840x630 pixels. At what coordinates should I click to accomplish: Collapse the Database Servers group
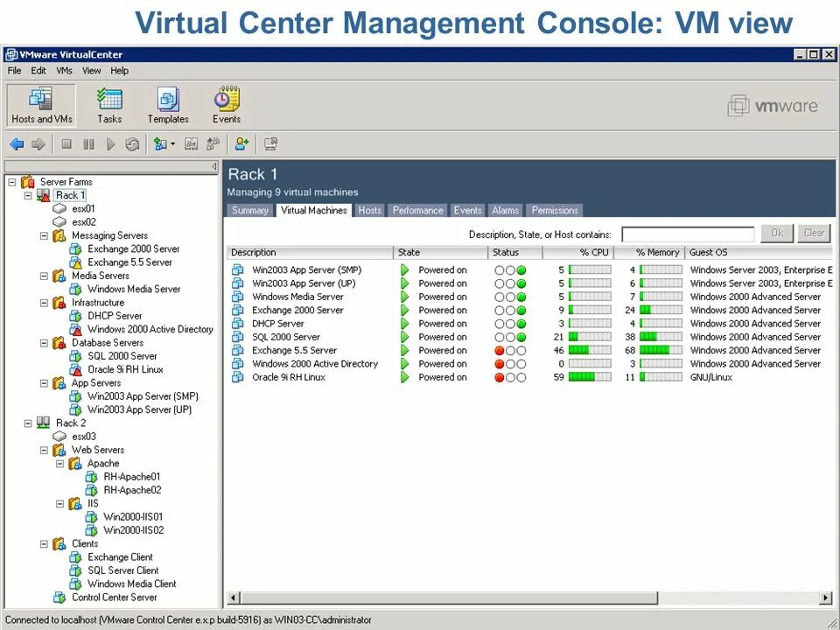coord(44,343)
